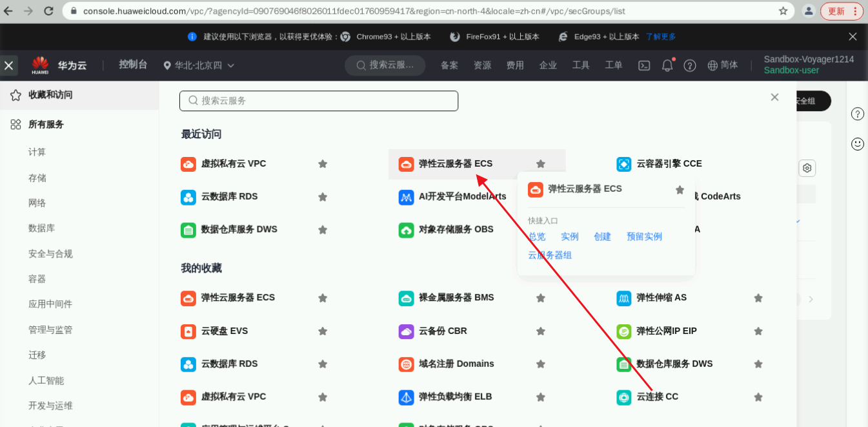The image size is (868, 427).
Task: Open 域名注册 Domains service
Action: (456, 364)
